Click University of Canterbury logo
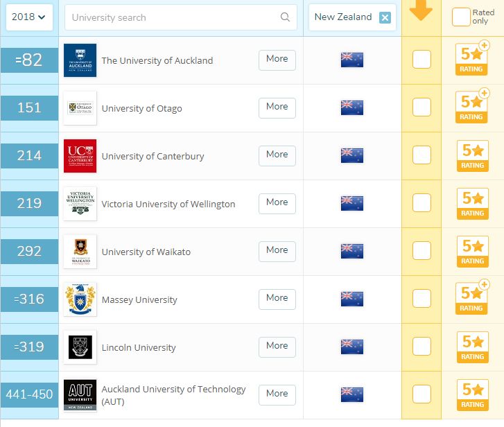This screenshot has width=504, height=427. click(x=80, y=156)
